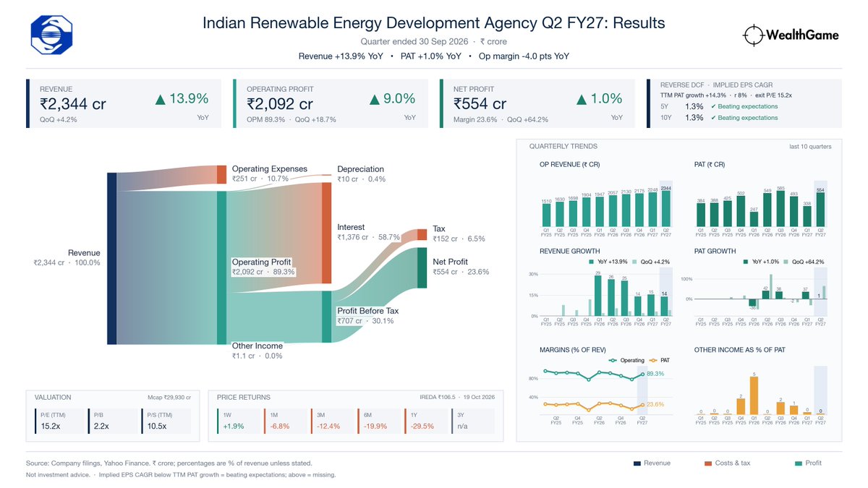Click the main results page title

point(434,23)
